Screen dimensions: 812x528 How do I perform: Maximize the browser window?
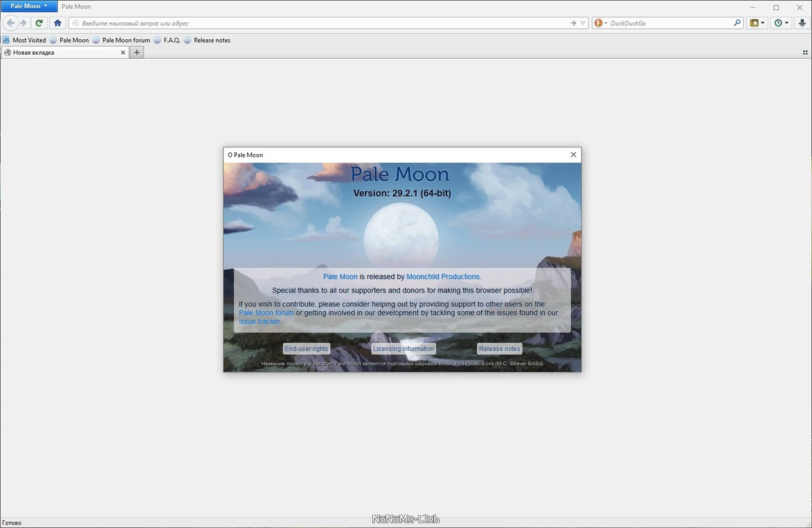coord(776,7)
